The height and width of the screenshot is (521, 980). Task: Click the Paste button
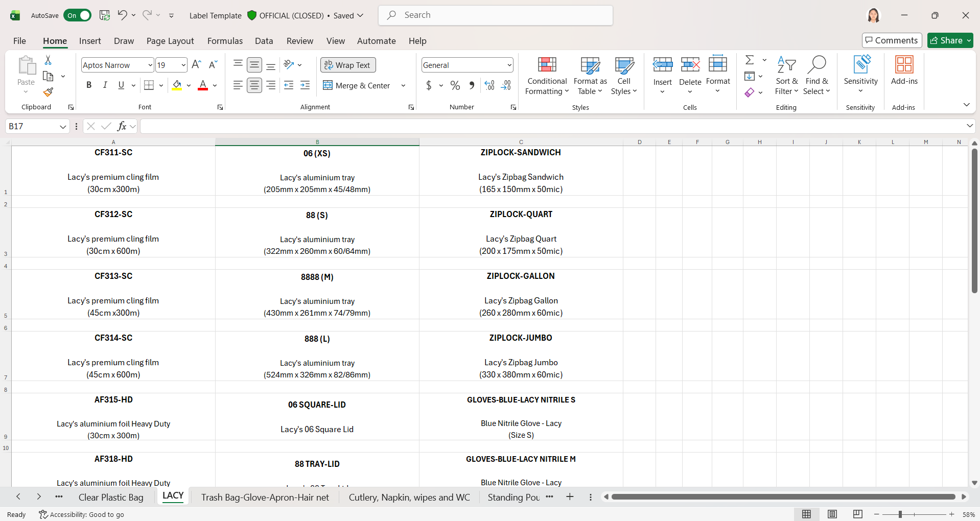(x=26, y=75)
